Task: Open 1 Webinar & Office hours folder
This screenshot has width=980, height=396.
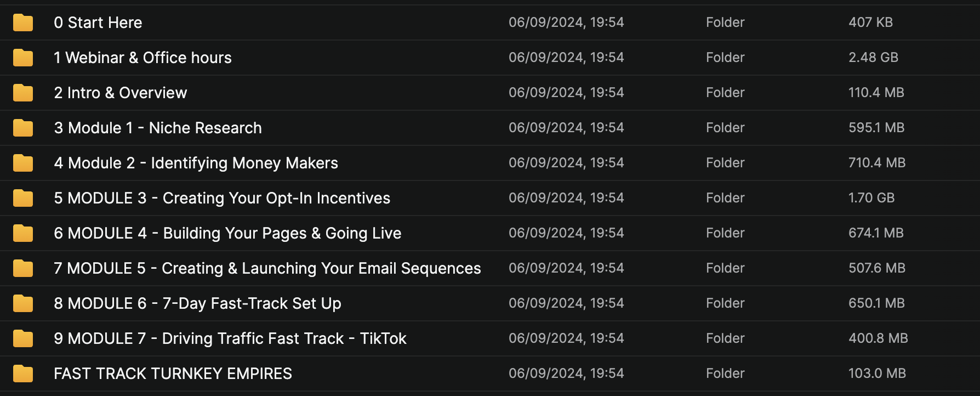Action: tap(143, 58)
